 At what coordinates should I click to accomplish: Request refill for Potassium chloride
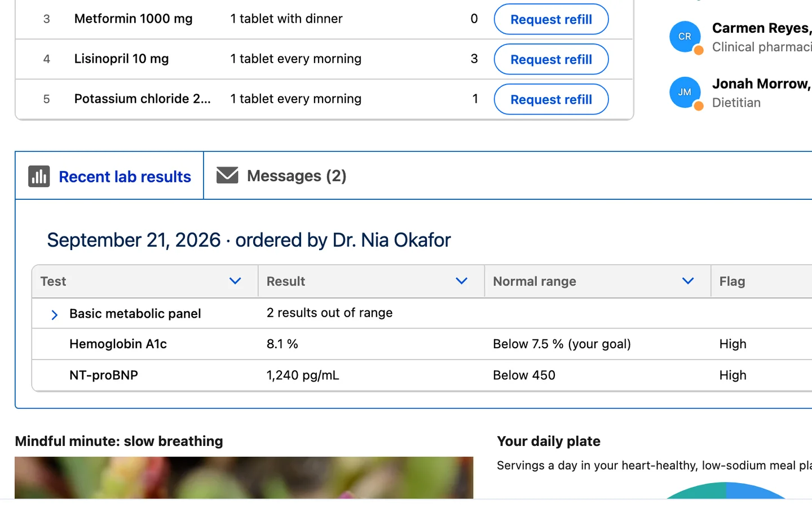551,99
